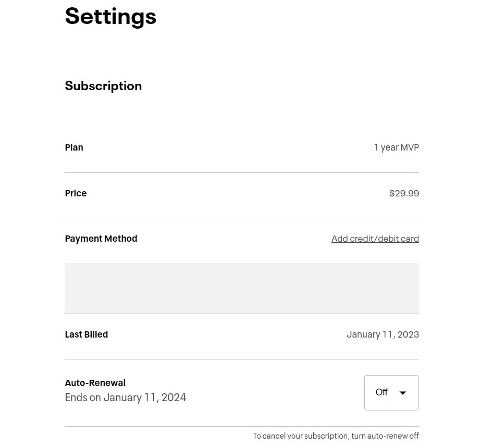Click the January 11, 2023 billing date

383,334
